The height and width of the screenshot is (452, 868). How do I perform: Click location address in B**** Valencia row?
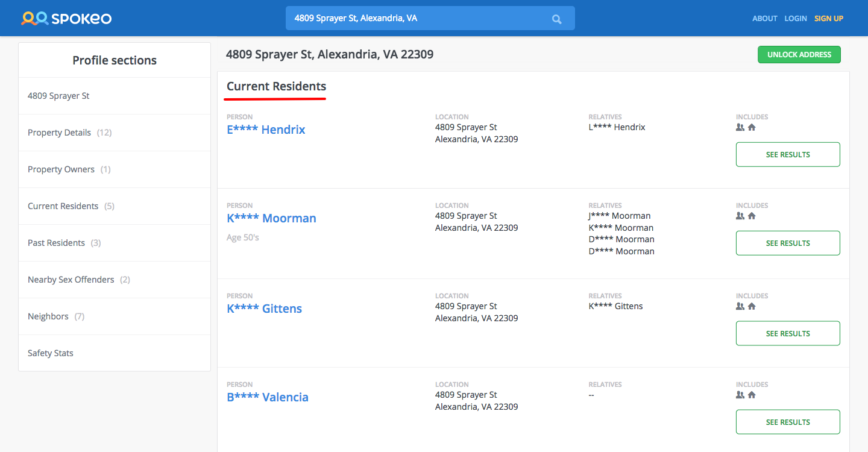click(x=476, y=401)
